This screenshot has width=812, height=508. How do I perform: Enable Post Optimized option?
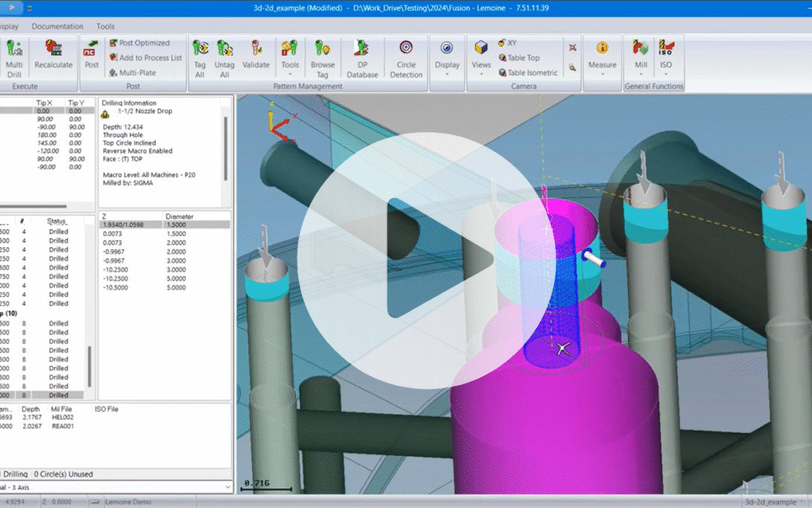point(144,43)
